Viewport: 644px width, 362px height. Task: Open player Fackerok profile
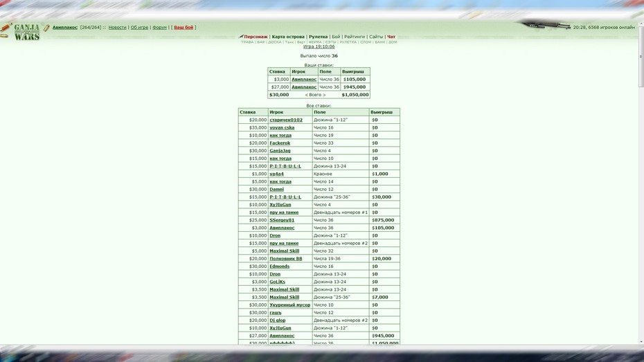tap(280, 143)
